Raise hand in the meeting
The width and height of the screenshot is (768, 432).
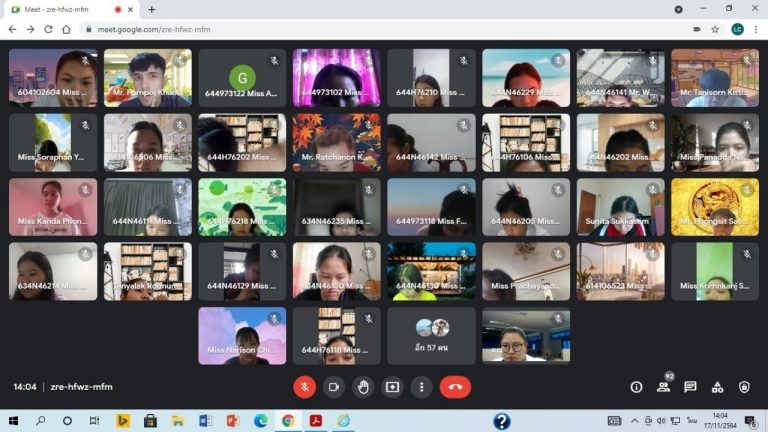363,387
